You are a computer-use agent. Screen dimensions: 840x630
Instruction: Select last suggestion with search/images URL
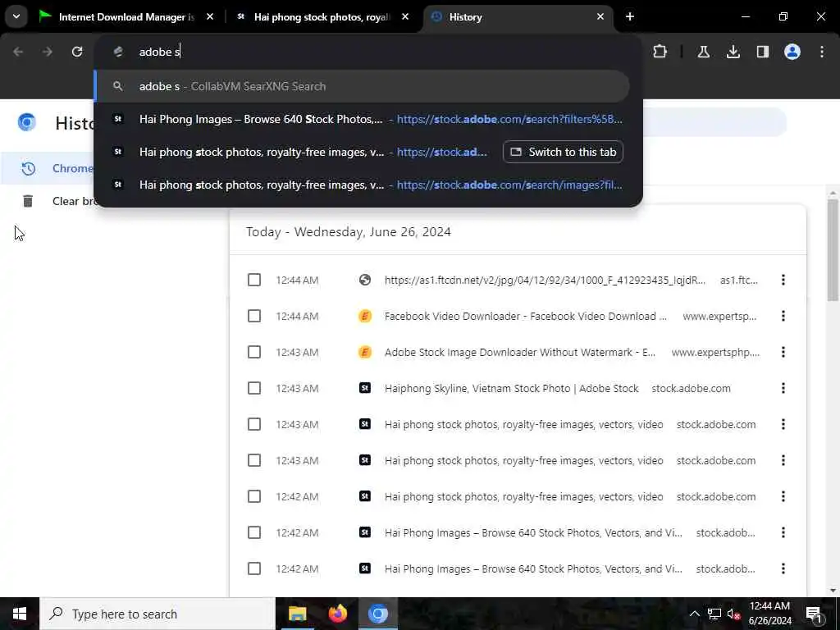(x=362, y=185)
